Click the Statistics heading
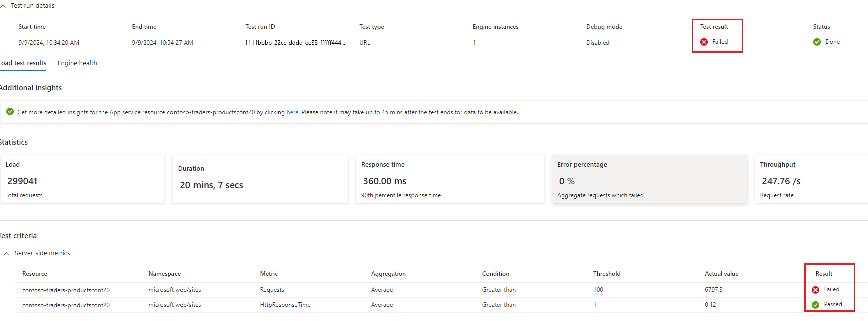This screenshot has width=868, height=321. 14,142
